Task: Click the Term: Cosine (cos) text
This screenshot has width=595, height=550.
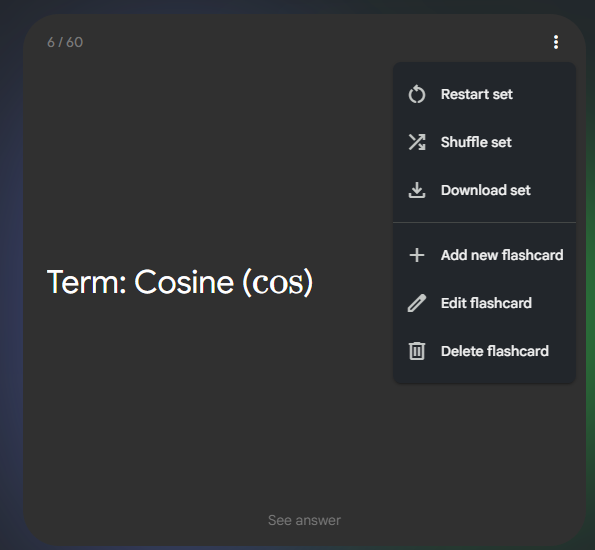Action: pos(180,282)
